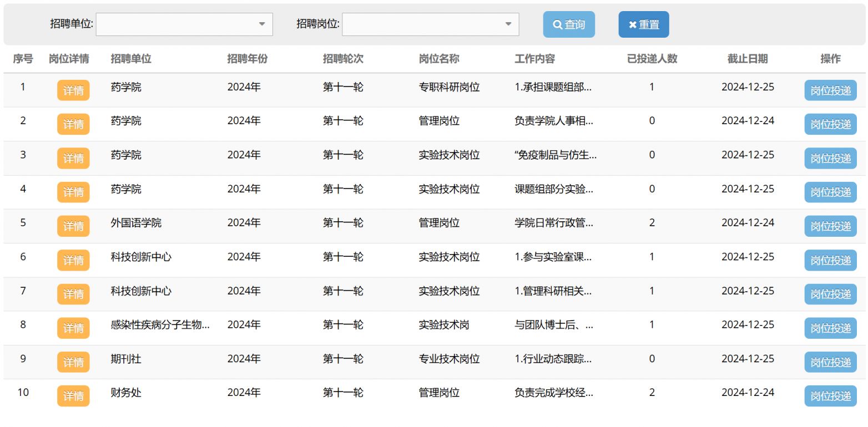Click the 截止日期 column header
Image resolution: width=868 pixels, height=427 pixels.
pos(748,59)
